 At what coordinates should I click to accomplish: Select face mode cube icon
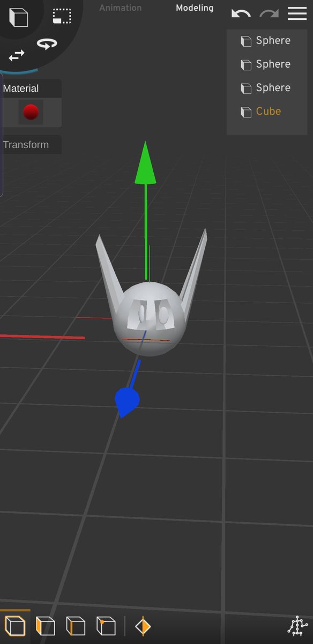pyautogui.click(x=46, y=626)
